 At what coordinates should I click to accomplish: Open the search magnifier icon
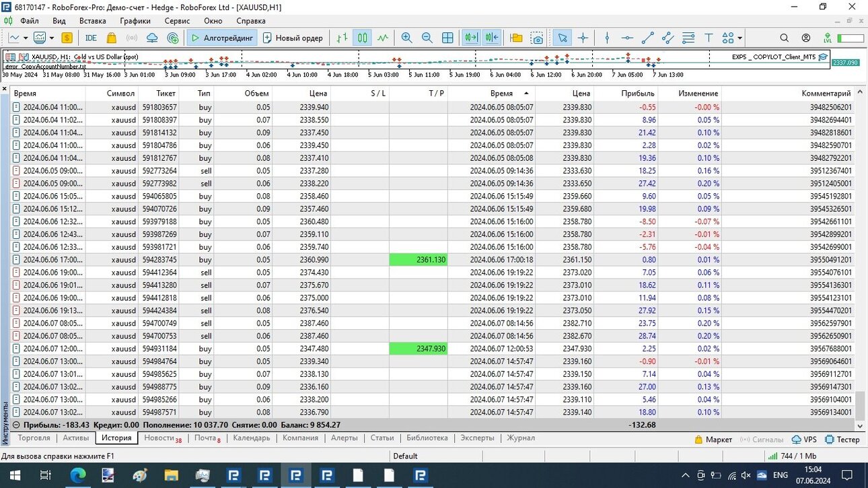pyautogui.click(x=785, y=38)
